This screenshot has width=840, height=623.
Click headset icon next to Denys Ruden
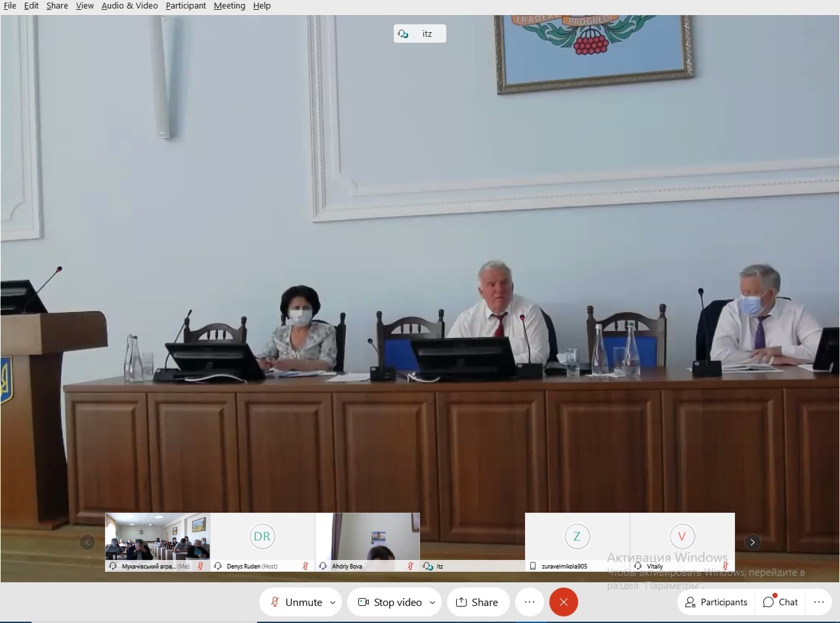tap(218, 566)
